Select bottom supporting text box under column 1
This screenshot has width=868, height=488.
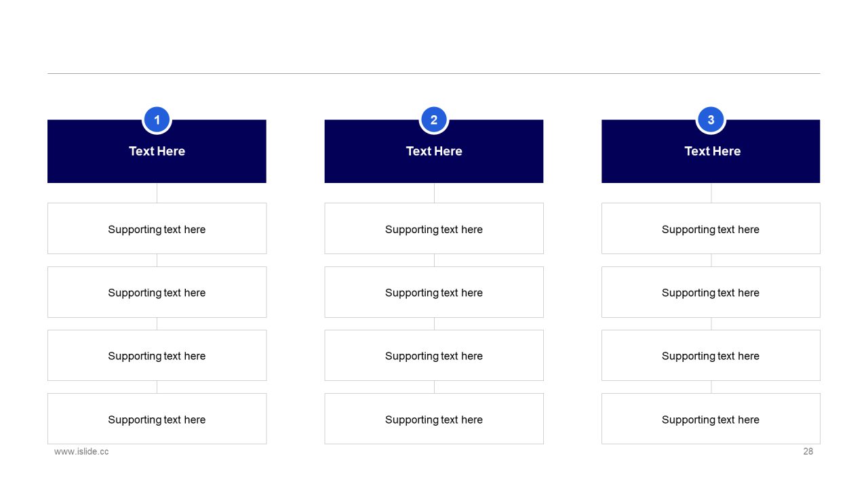pyautogui.click(x=157, y=419)
